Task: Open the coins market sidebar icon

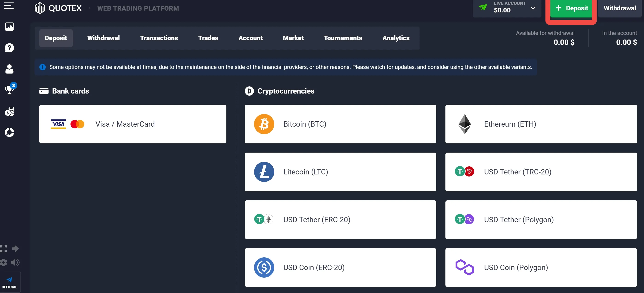Action: pos(9,111)
